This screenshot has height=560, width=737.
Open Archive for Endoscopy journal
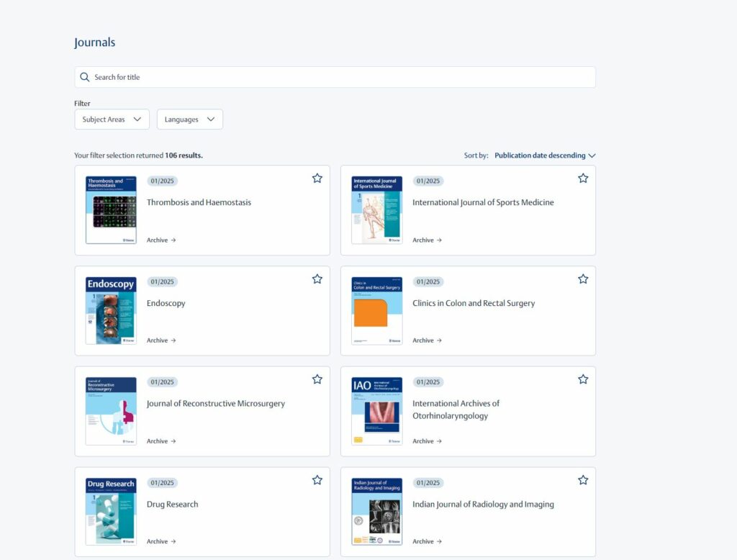[161, 340]
